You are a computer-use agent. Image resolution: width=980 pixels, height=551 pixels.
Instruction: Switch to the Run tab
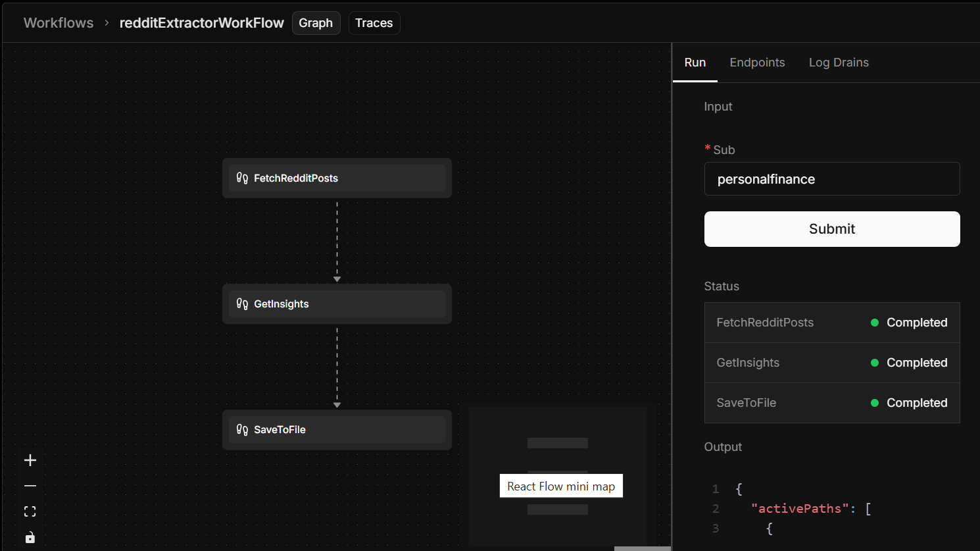click(695, 63)
